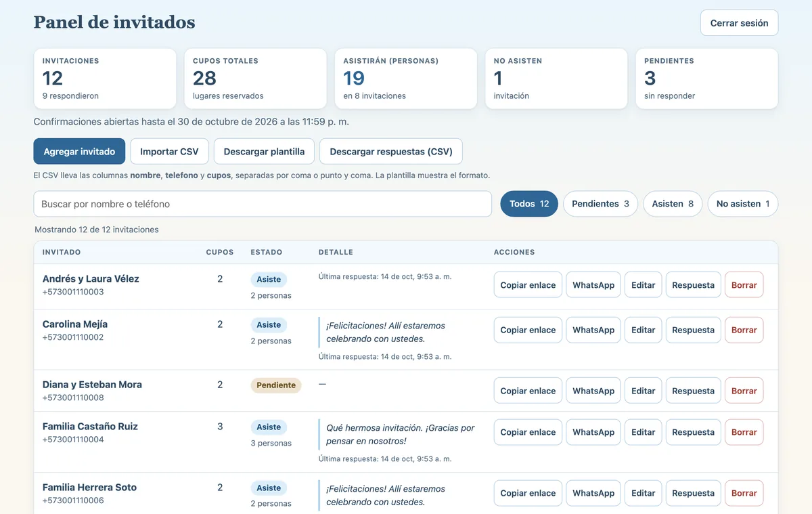Open WhatsApp for Familia Herrera Soto

tap(593, 493)
